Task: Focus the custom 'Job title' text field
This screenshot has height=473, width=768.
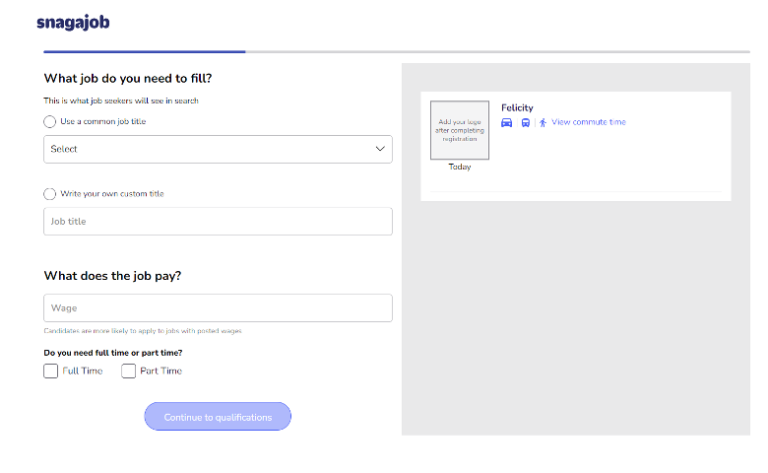Action: click(217, 221)
